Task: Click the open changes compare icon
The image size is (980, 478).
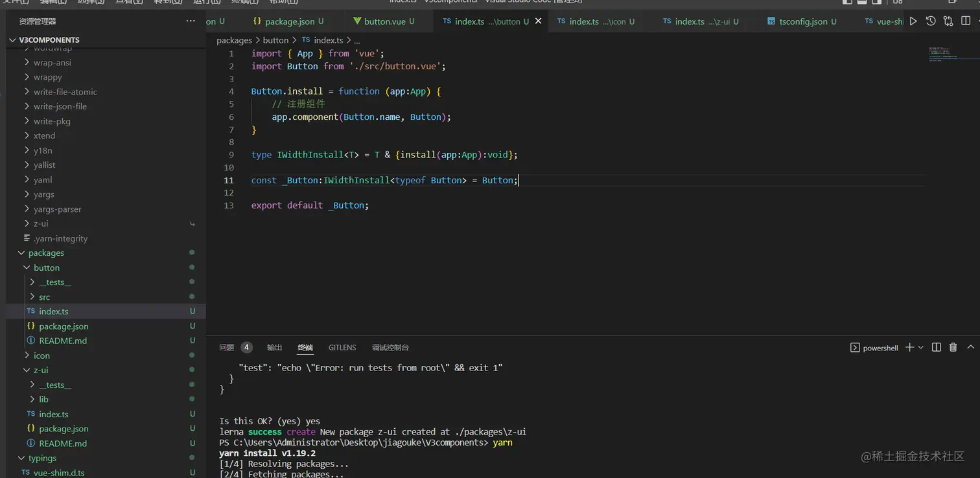Action: coord(948,21)
